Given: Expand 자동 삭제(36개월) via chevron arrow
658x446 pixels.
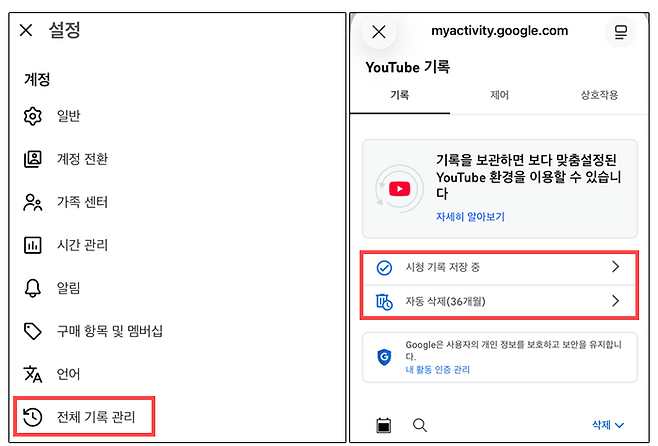Looking at the screenshot, I should tap(615, 301).
